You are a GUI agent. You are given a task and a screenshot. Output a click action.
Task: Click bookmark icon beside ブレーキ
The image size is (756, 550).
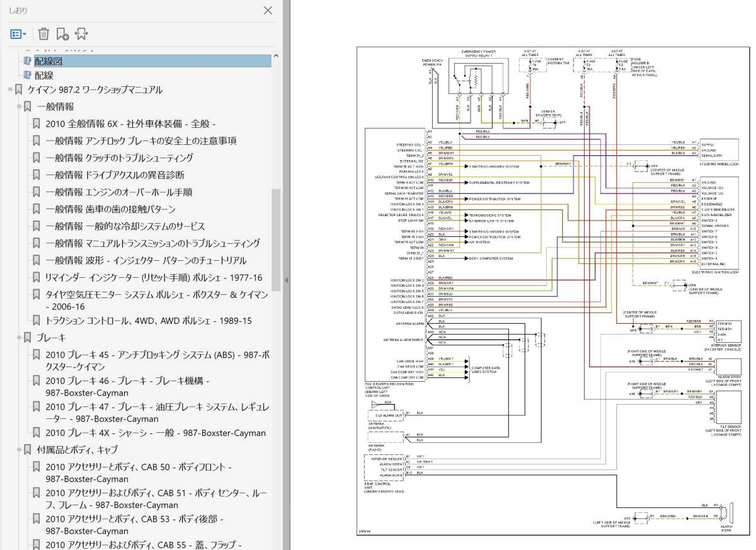pyautogui.click(x=28, y=337)
